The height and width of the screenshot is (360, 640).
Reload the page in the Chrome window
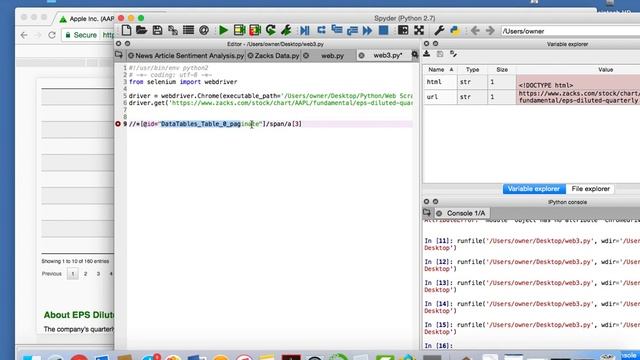(x=51, y=35)
